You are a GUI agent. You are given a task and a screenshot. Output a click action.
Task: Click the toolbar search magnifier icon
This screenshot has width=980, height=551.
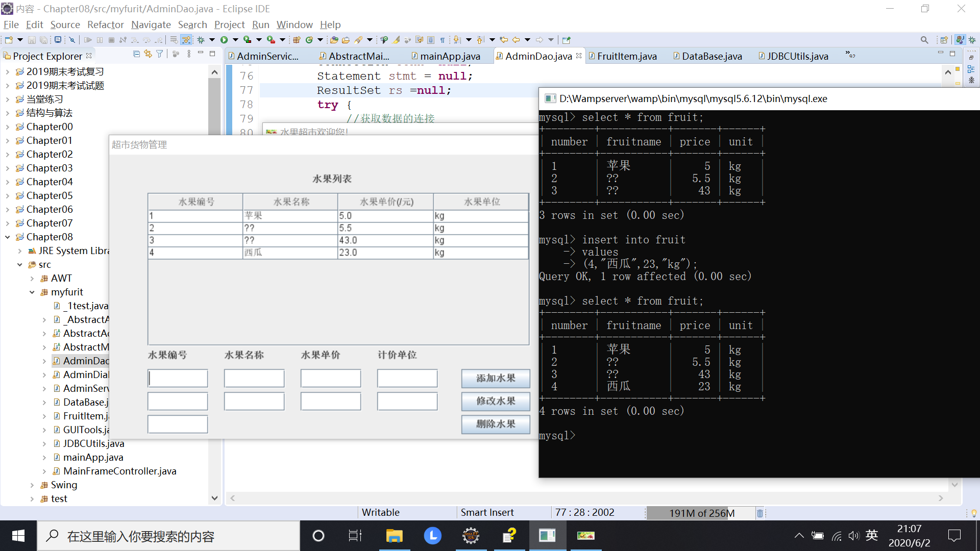924,40
